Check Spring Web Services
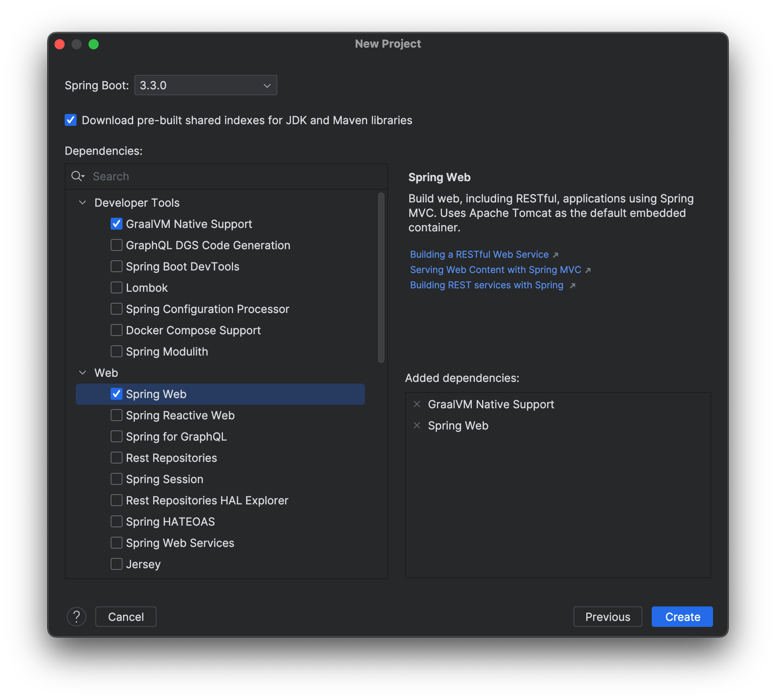This screenshot has height=700, width=776. click(x=117, y=543)
